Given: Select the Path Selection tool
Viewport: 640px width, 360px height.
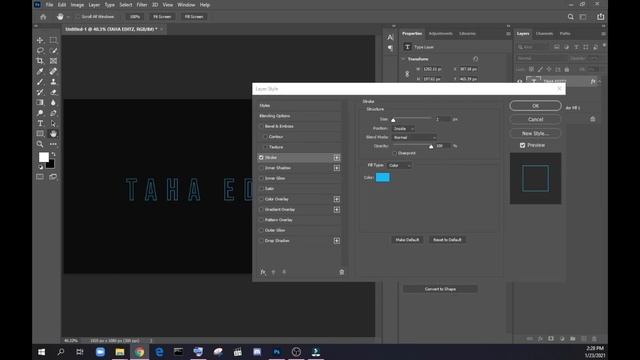Looking at the screenshot, I should click(53, 123).
